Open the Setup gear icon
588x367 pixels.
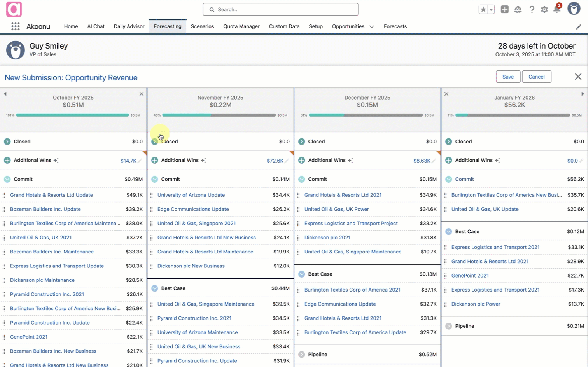click(x=544, y=10)
